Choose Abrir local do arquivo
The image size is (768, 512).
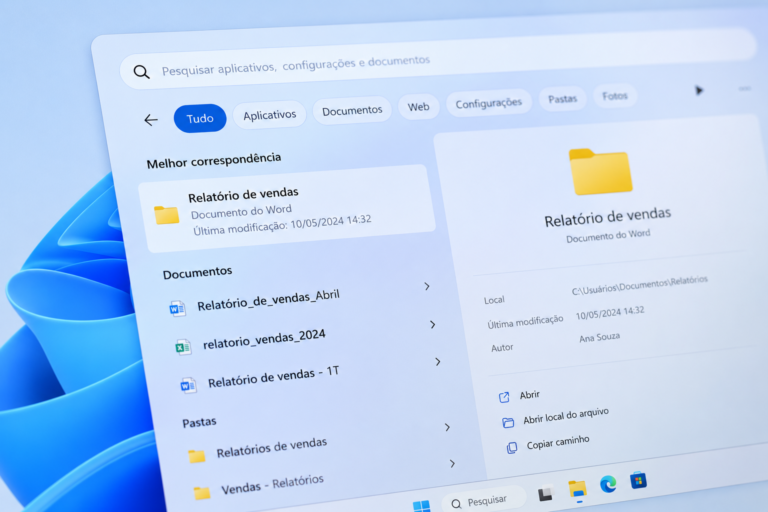click(x=566, y=416)
